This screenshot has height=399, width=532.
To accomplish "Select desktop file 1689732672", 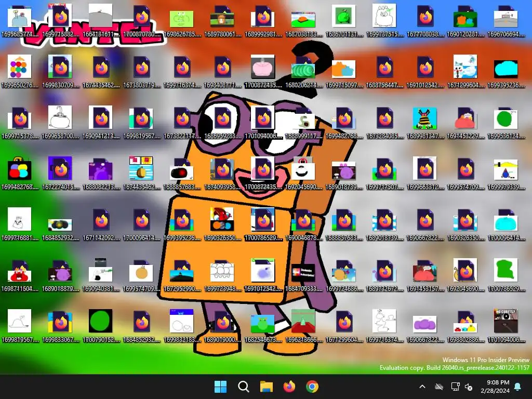I will coord(385,275).
